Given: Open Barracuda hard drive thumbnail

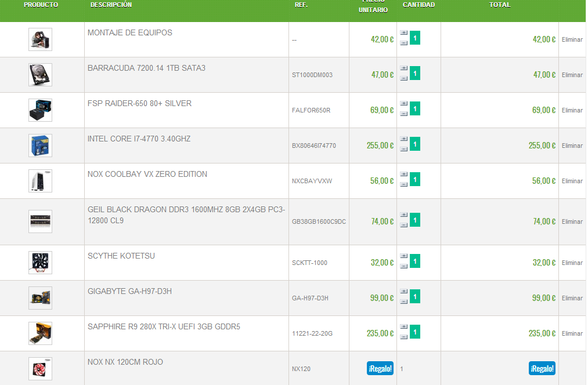Looking at the screenshot, I should [x=40, y=75].
